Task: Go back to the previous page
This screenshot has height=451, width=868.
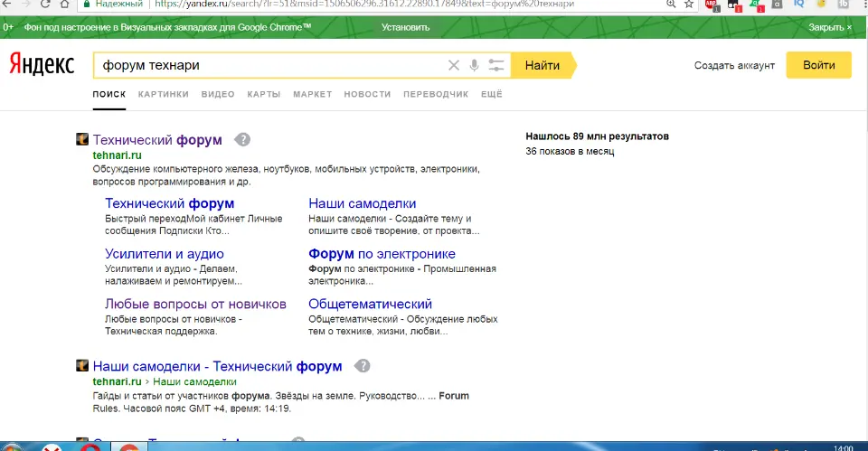Action: (6, 4)
